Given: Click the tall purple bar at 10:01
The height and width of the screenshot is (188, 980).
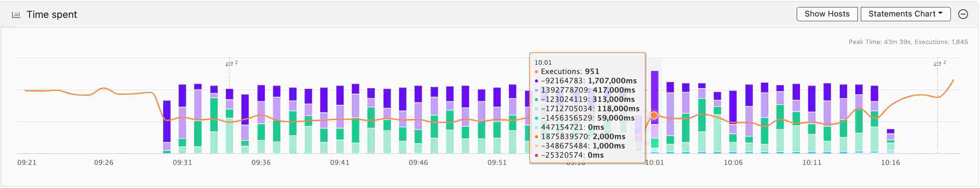Looking at the screenshot, I should (x=654, y=97).
